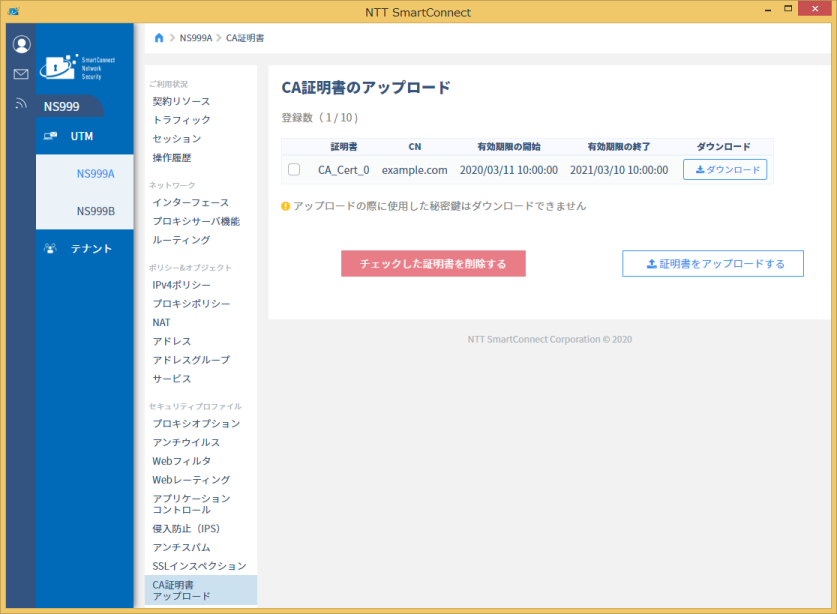Open Webフィルタ profile
The width and height of the screenshot is (837, 614).
pyautogui.click(x=181, y=461)
